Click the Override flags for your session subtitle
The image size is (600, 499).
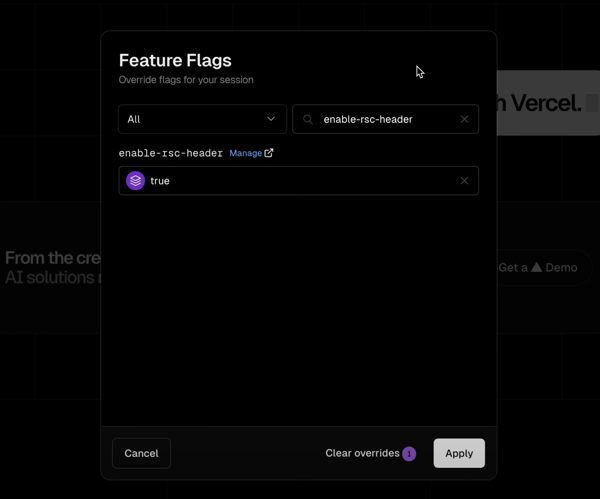point(186,80)
